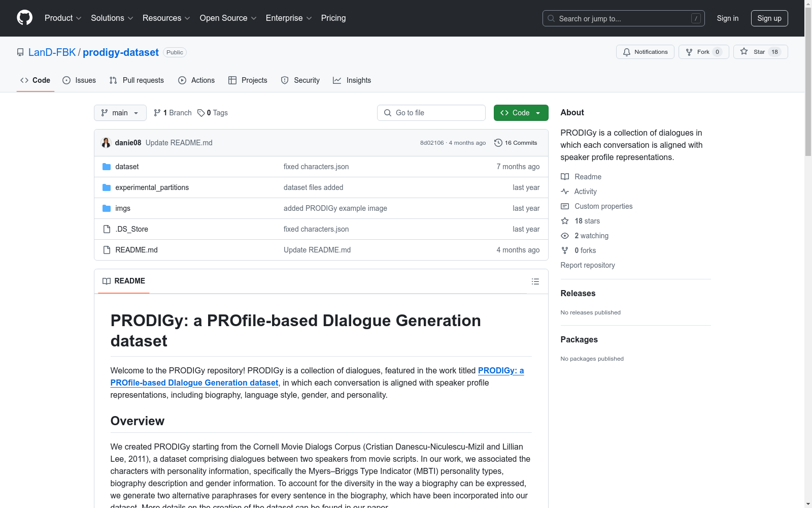The image size is (812, 508).
Task: Open Custom properties in the sidebar
Action: tap(596, 206)
